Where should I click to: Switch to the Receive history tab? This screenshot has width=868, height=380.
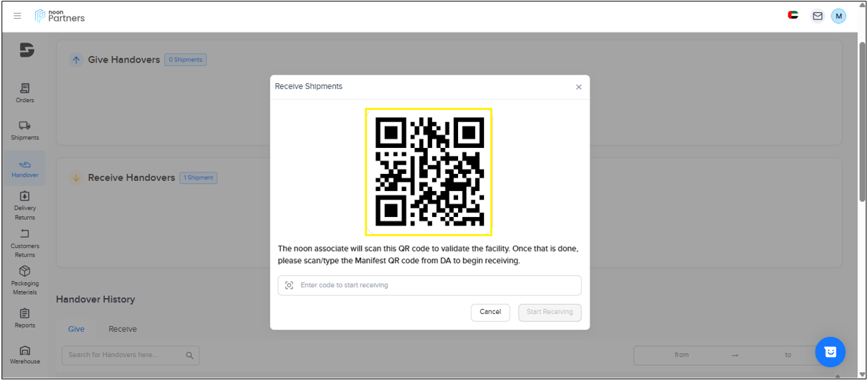click(x=123, y=329)
